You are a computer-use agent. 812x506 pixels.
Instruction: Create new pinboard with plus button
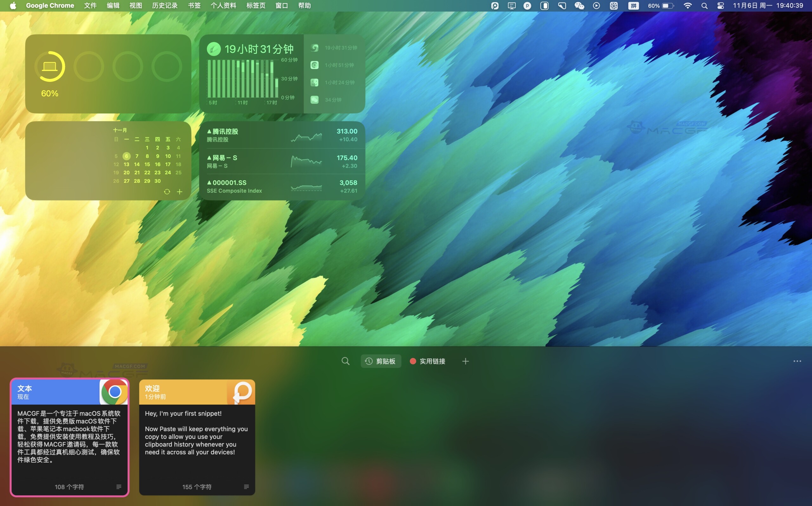click(x=465, y=361)
